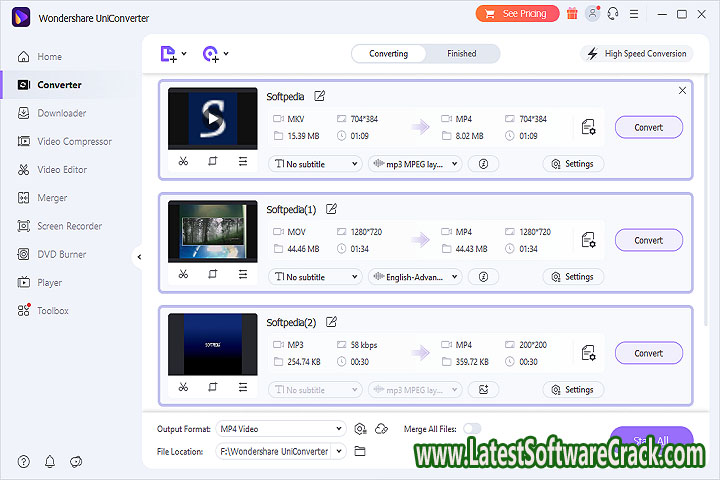Open Settings for Softpedia(1)

click(573, 277)
